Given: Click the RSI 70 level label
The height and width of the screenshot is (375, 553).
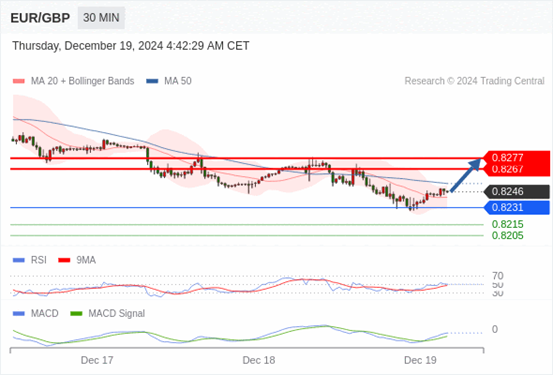Looking at the screenshot, I should (498, 276).
